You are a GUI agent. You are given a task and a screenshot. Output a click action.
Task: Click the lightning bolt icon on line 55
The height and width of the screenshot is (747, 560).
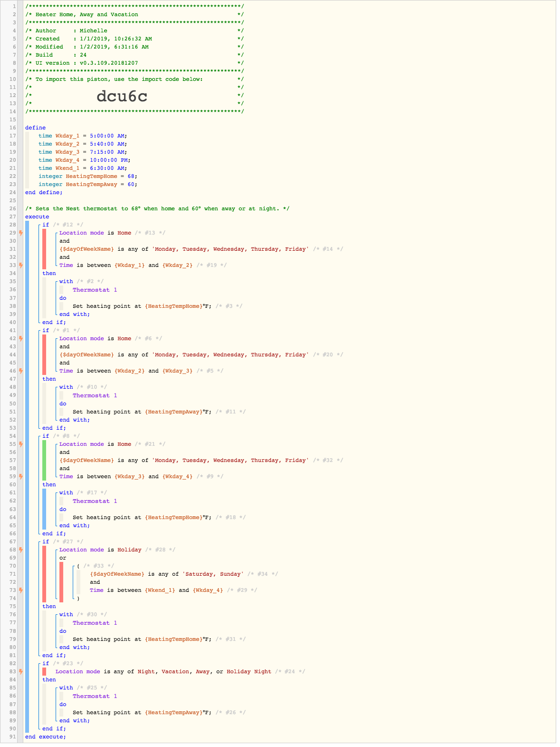pos(21,444)
